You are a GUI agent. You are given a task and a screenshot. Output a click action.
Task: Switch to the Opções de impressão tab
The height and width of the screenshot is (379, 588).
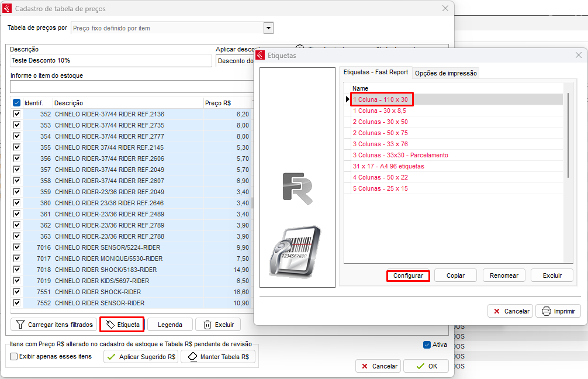pyautogui.click(x=445, y=73)
